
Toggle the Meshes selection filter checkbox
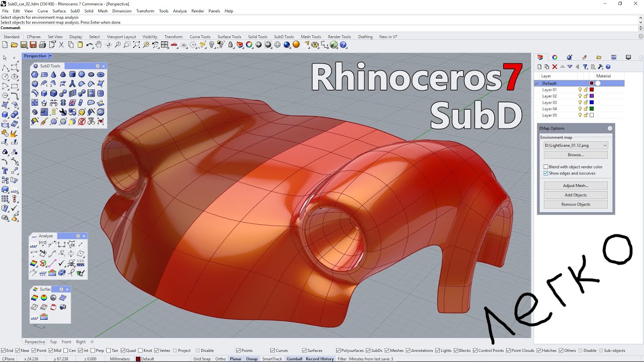(x=387, y=350)
